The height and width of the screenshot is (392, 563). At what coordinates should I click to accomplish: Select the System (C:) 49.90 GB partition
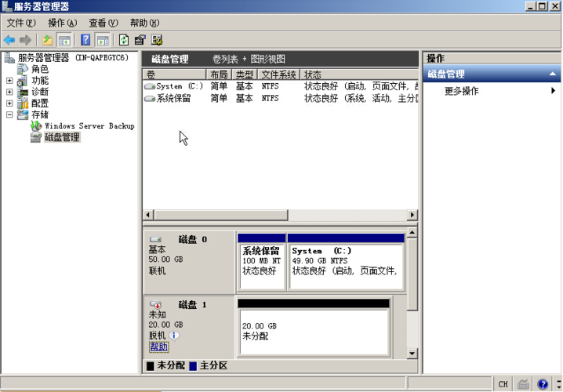click(346, 263)
